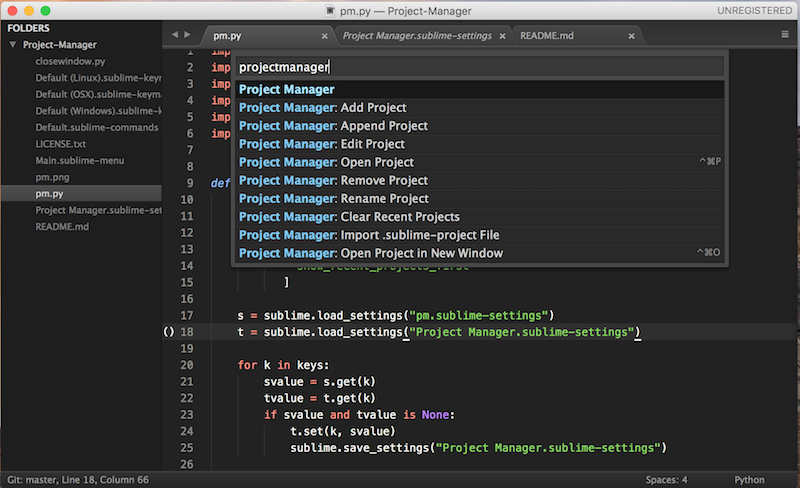This screenshot has height=488, width=800.
Task: Open Default (Linux).sublime-keymap file
Action: 98,78
